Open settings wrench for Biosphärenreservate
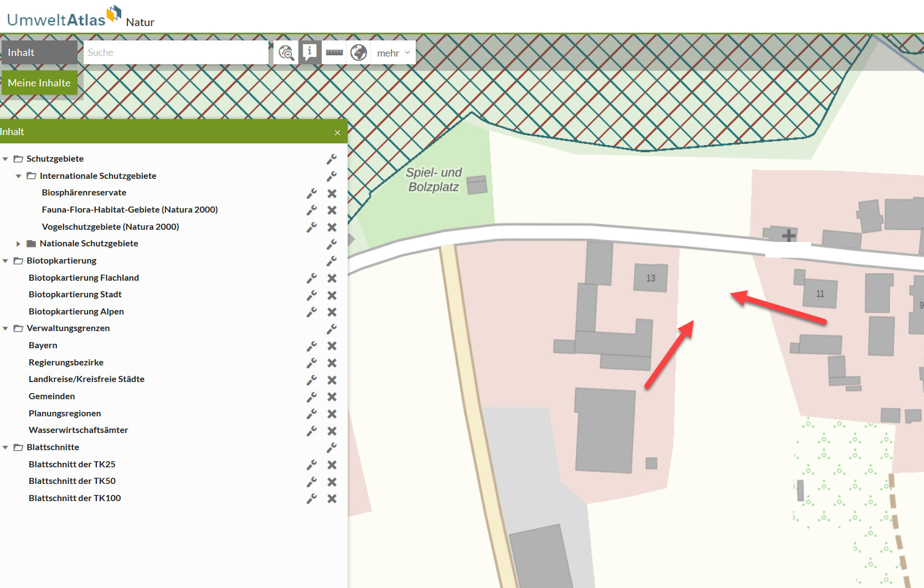 coord(312,193)
